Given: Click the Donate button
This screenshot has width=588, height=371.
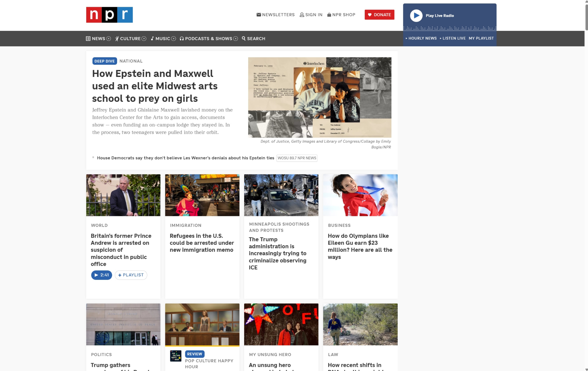Looking at the screenshot, I should pos(379,15).
